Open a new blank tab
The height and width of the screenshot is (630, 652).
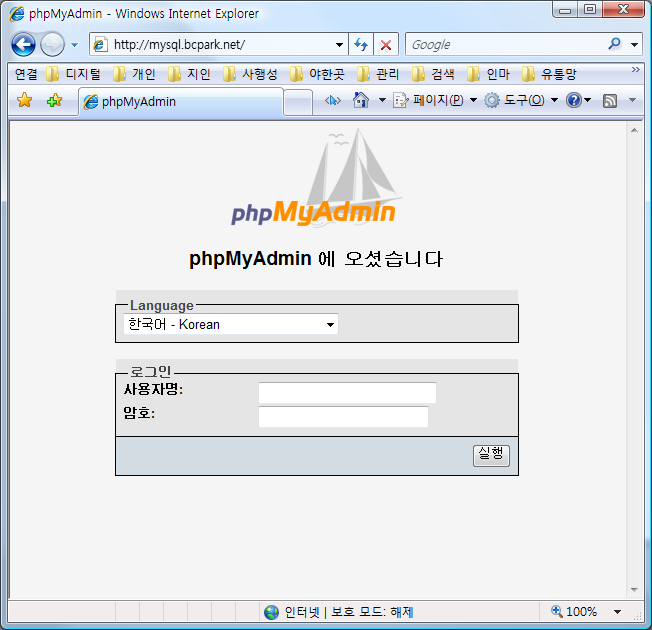pos(298,102)
